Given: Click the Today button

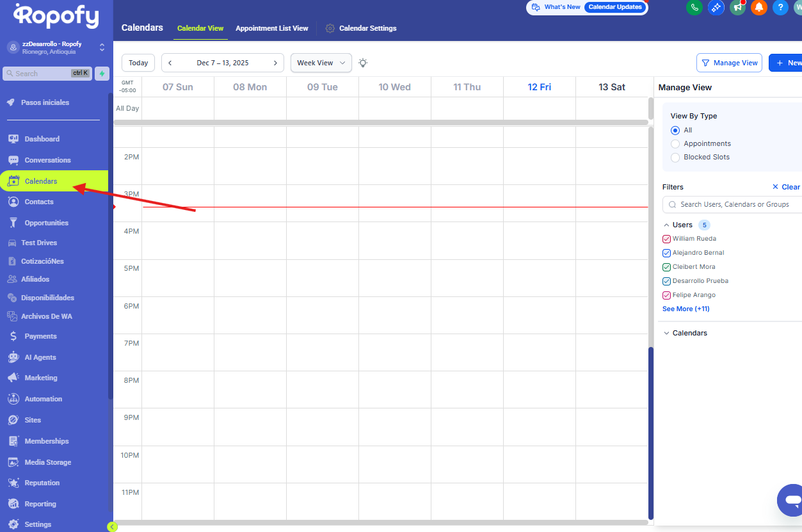Looking at the screenshot, I should click(138, 63).
